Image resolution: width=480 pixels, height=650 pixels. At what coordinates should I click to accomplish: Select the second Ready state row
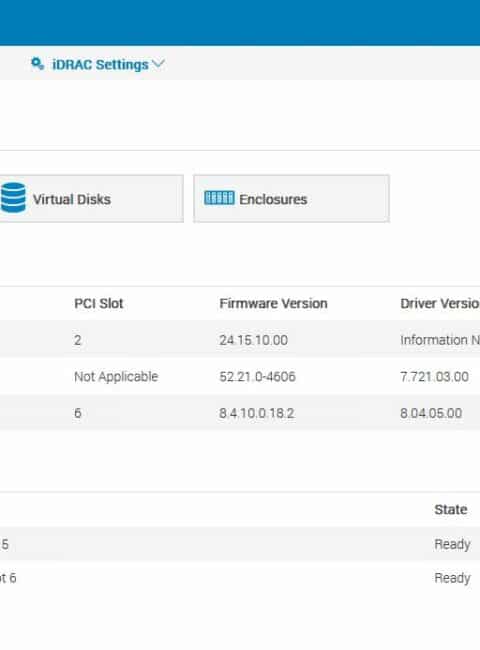[240, 578]
